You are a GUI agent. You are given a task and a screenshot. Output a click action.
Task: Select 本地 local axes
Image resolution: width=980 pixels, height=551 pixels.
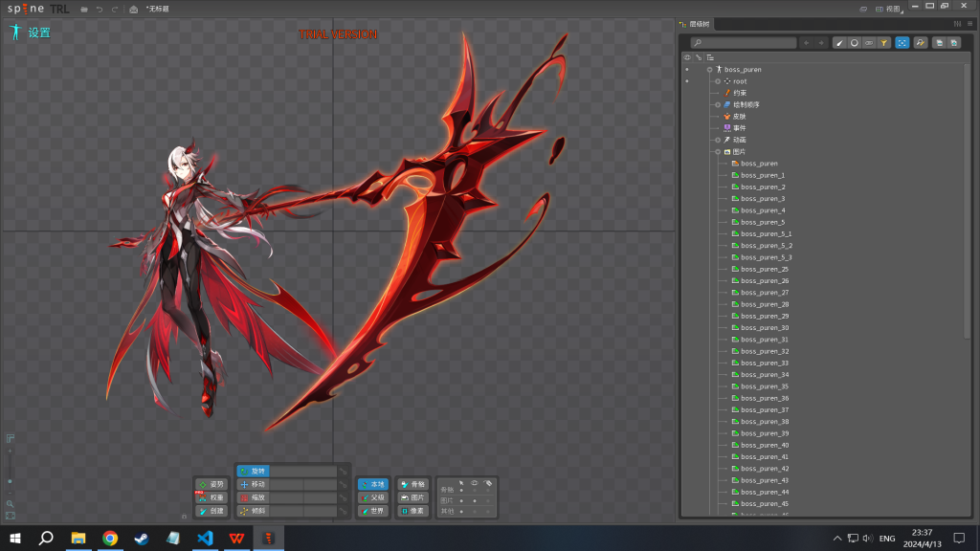tap(373, 484)
